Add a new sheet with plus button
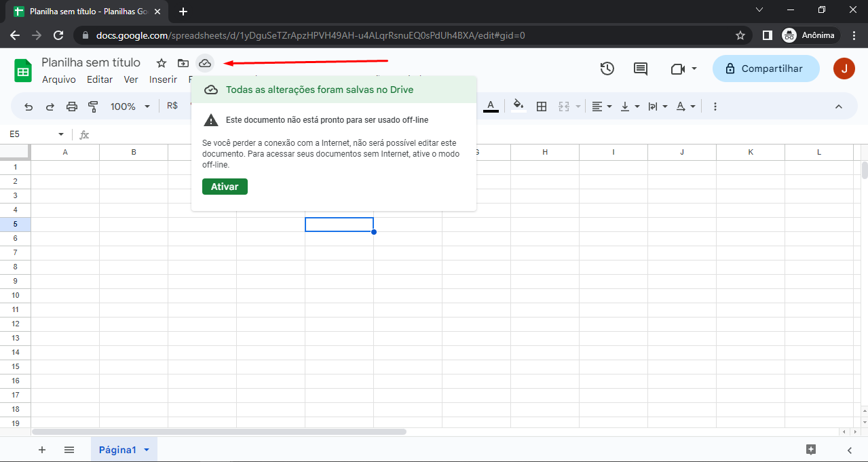The height and width of the screenshot is (462, 868). coord(42,450)
